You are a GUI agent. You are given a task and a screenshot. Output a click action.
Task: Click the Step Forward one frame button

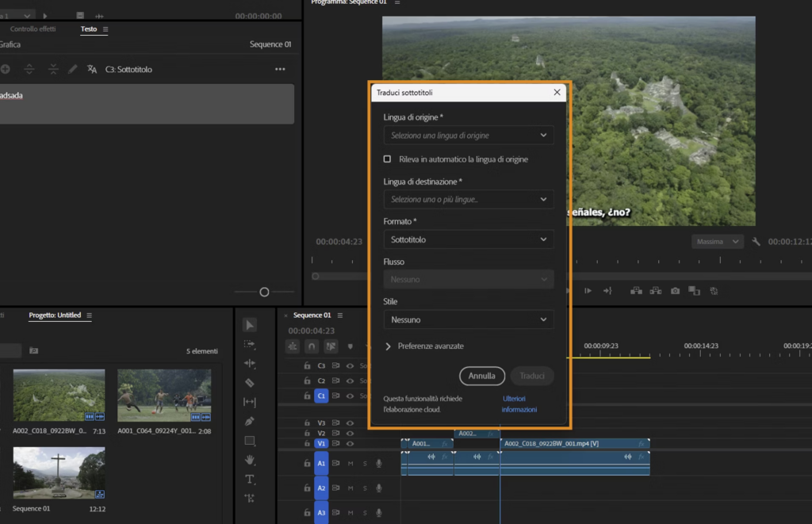[x=588, y=291]
